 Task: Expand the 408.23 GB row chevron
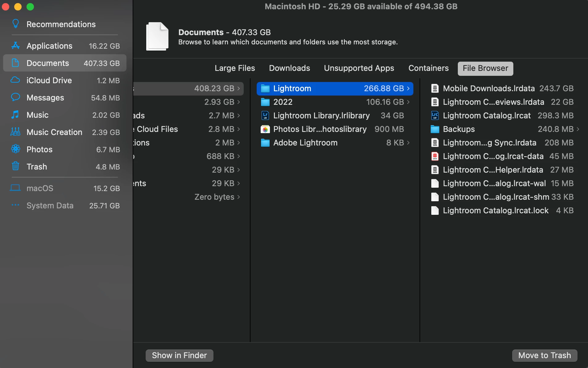pos(239,88)
